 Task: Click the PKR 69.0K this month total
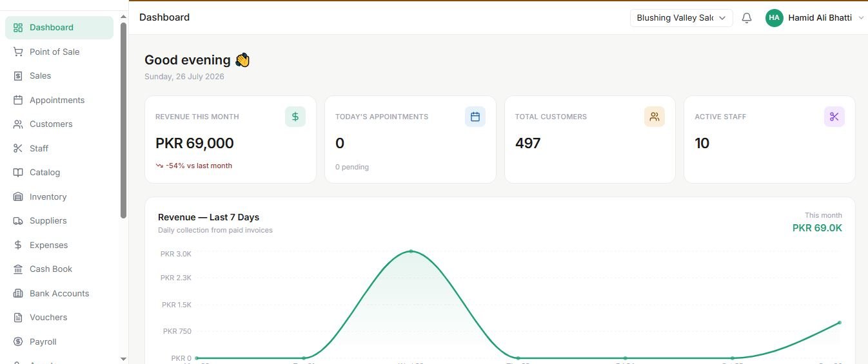(817, 228)
